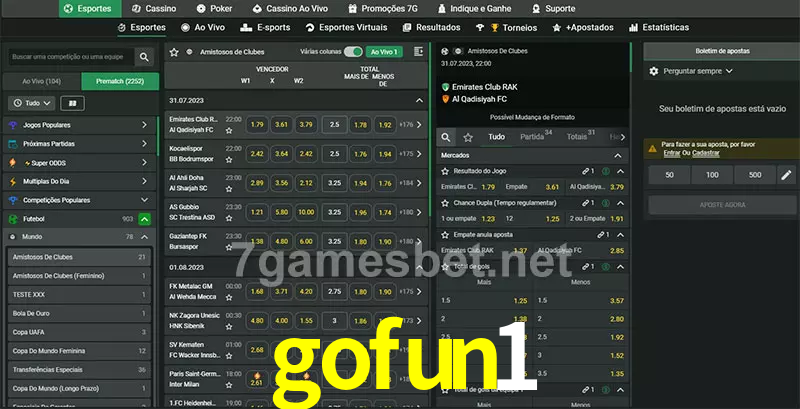
Task: Click the search icon in the markets tab bar
Action: [447, 136]
